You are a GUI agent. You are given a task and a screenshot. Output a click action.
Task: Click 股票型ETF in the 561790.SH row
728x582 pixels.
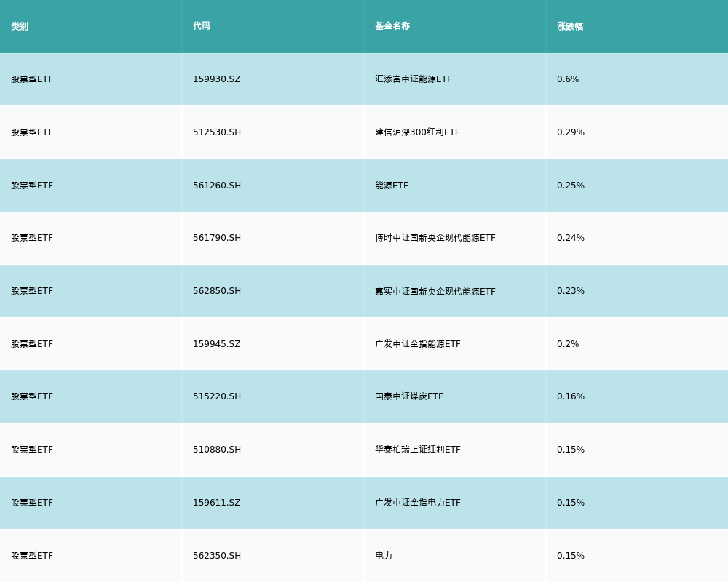coord(32,238)
